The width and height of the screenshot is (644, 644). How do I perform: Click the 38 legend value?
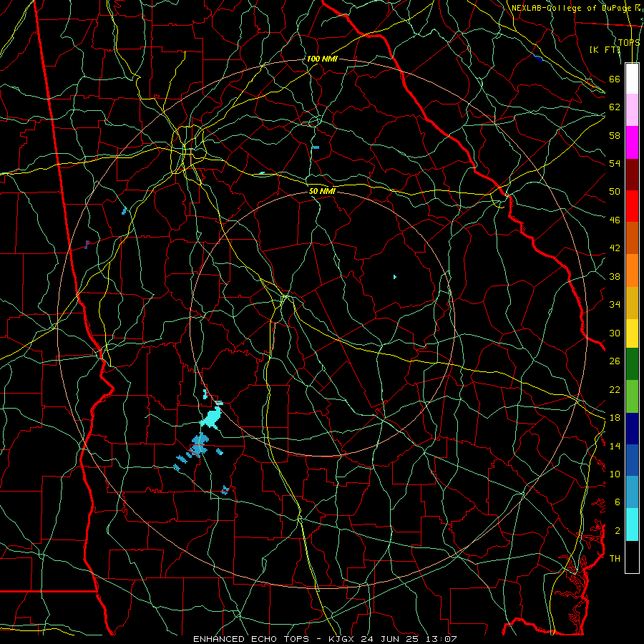tap(615, 276)
